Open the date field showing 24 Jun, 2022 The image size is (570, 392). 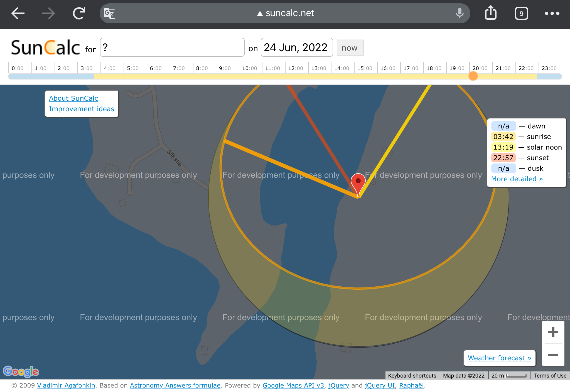point(296,48)
